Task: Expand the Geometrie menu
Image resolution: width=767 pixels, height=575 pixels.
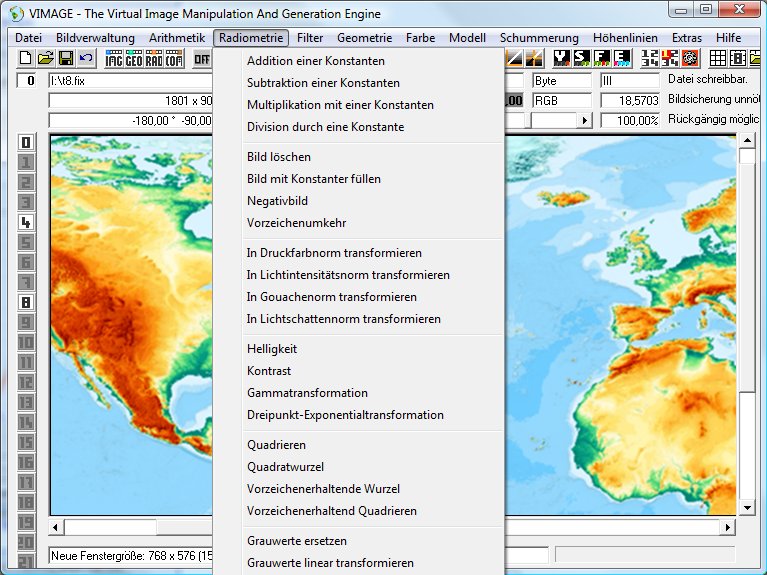Action: pos(365,38)
